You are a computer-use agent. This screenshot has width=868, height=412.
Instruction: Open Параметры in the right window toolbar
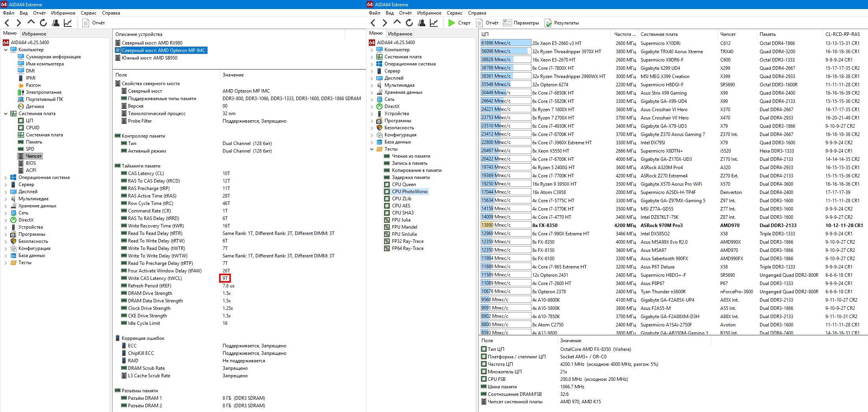(521, 23)
